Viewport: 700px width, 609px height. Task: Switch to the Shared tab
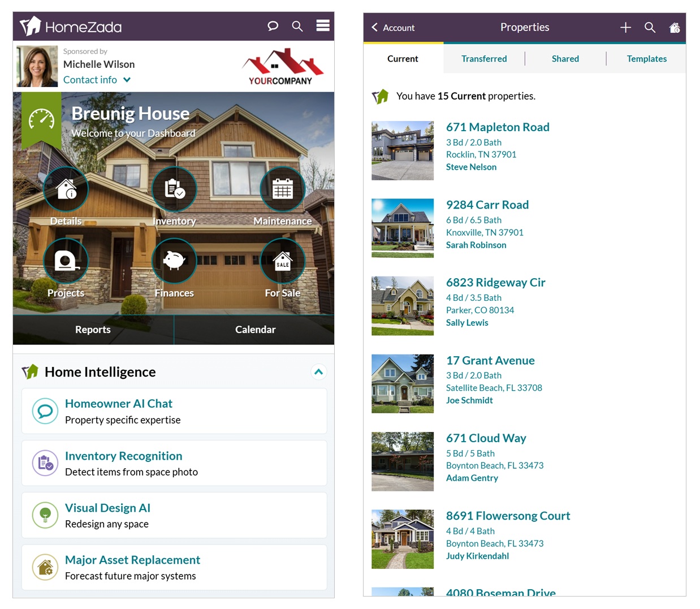pos(565,58)
